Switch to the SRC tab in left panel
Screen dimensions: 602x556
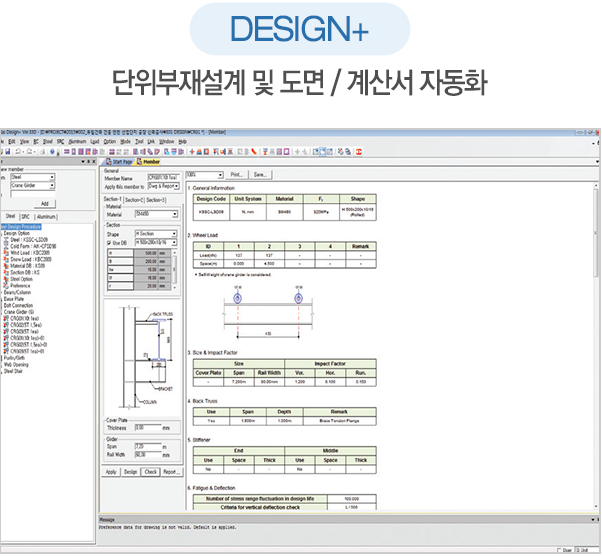pos(25,217)
